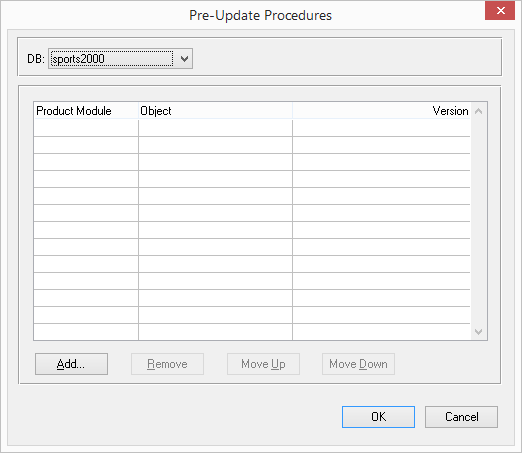
Task: Select last row in Object column
Action: click(x=215, y=332)
